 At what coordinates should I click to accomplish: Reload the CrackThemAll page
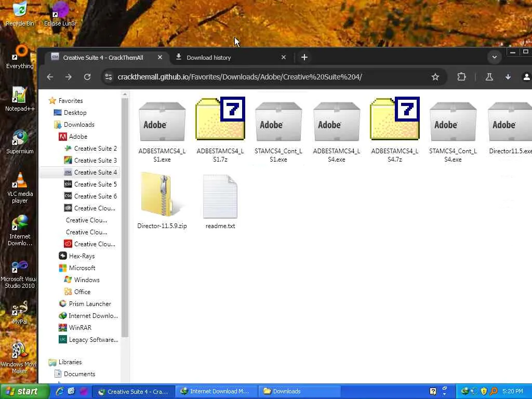[x=87, y=77]
